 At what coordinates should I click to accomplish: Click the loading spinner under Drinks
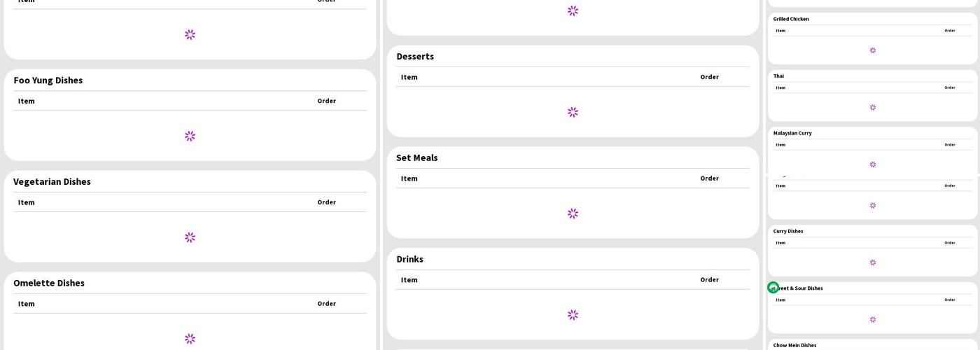(573, 315)
